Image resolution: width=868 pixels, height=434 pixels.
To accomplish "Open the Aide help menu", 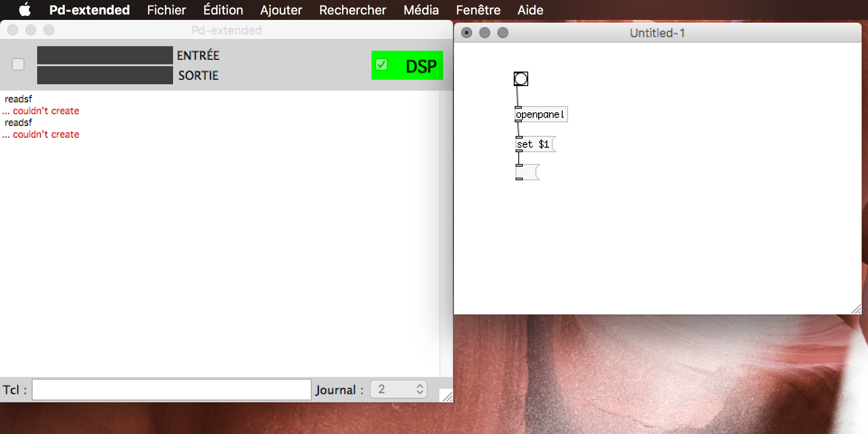I will pyautogui.click(x=530, y=10).
